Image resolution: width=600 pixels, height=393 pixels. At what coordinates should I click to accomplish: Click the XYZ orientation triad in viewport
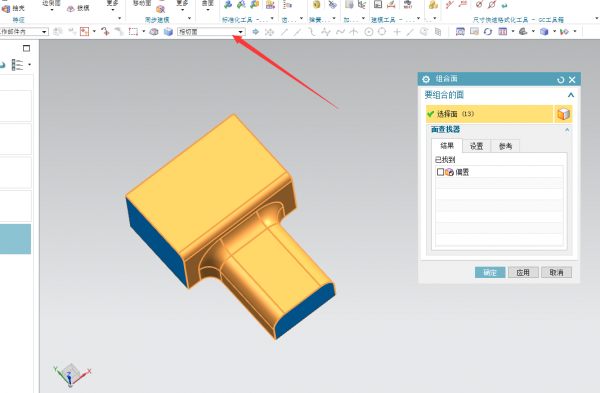(x=72, y=374)
